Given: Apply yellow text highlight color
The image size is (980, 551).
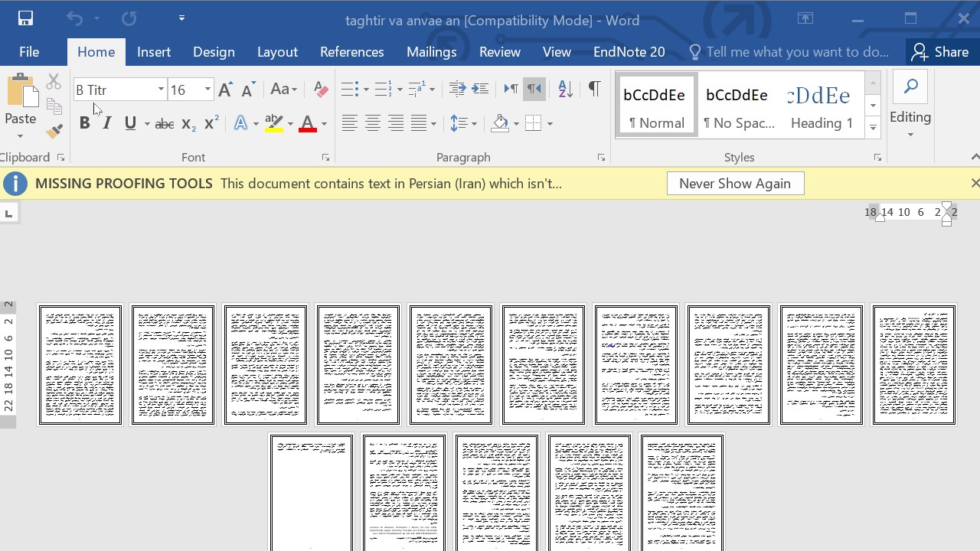Looking at the screenshot, I should [274, 124].
